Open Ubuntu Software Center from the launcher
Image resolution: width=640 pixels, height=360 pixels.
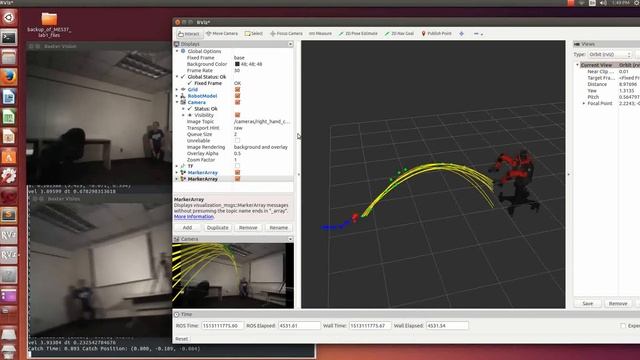pyautogui.click(x=9, y=157)
